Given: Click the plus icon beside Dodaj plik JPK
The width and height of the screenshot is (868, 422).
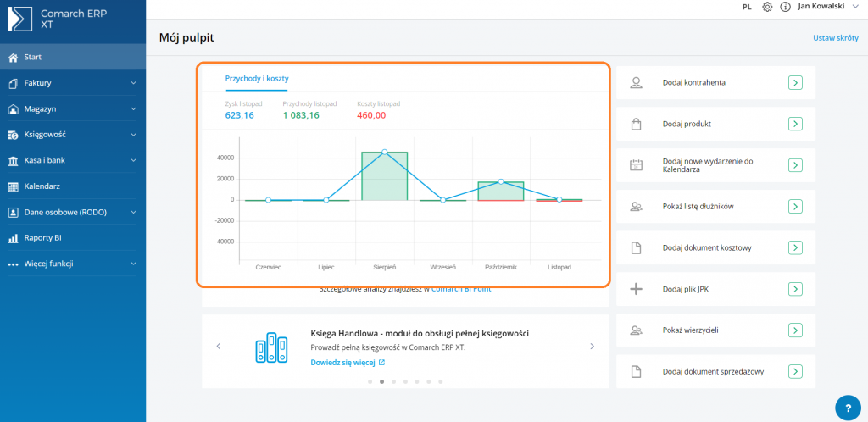Looking at the screenshot, I should coord(636,289).
